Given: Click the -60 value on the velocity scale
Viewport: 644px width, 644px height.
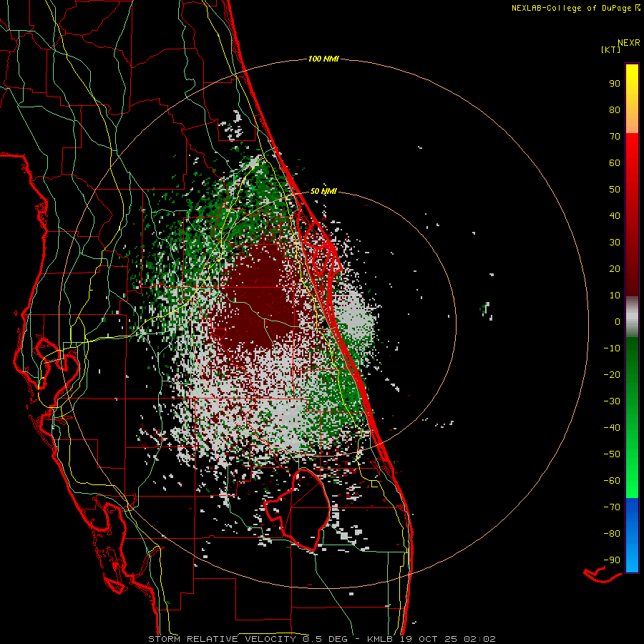Looking at the screenshot, I should [x=612, y=481].
